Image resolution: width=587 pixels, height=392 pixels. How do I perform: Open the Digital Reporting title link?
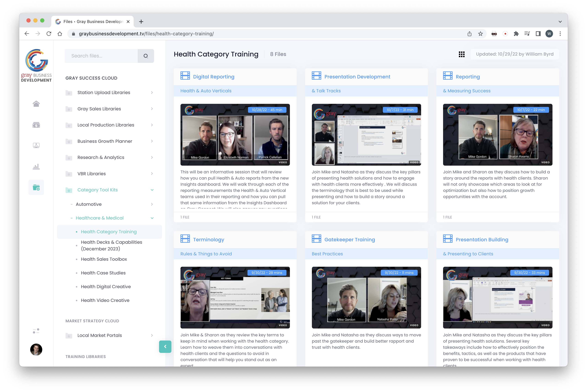[214, 77]
